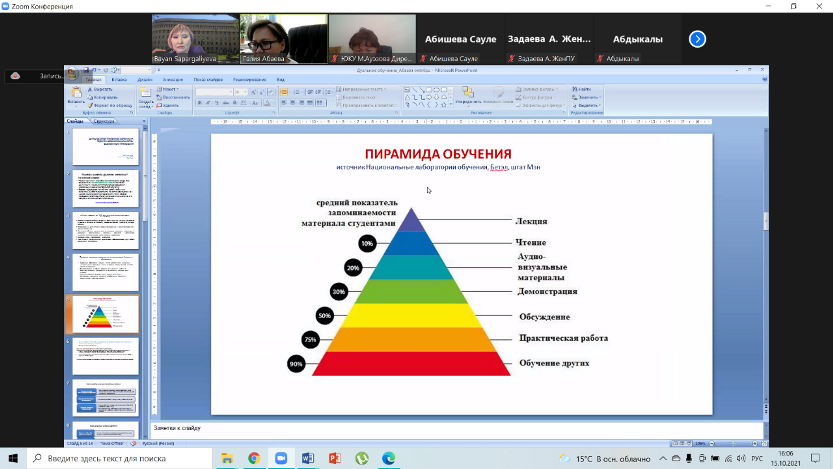The image size is (833, 469).
Task: Open Zoom from the Windows taskbar
Action: point(281,458)
